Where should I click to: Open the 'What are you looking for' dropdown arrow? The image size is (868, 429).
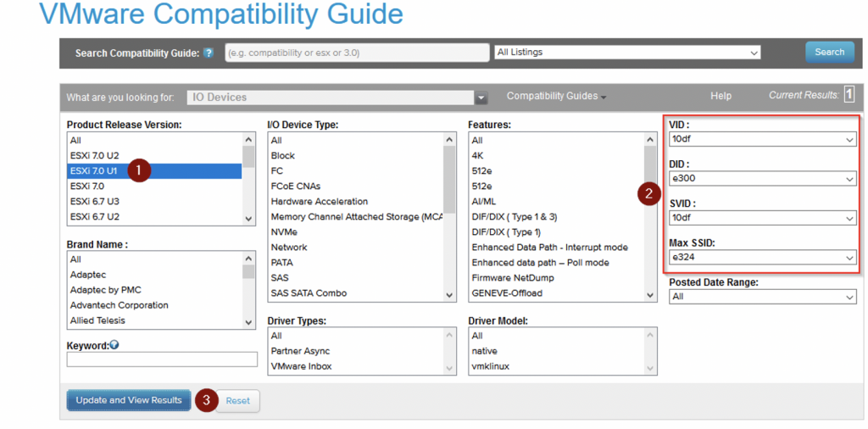pos(481,98)
